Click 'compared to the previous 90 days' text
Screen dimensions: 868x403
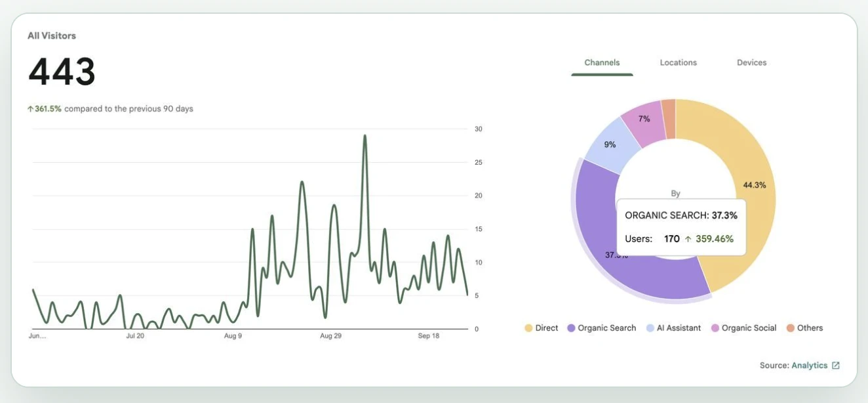tap(128, 109)
